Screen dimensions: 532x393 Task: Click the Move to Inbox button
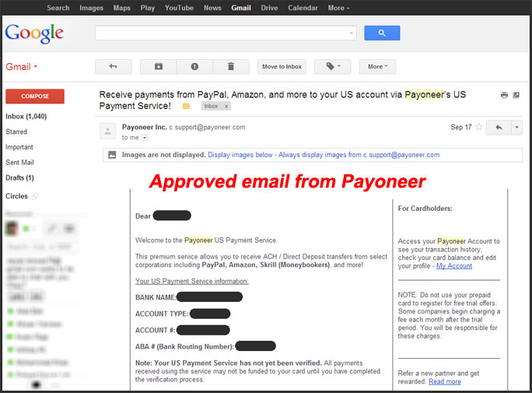click(282, 66)
